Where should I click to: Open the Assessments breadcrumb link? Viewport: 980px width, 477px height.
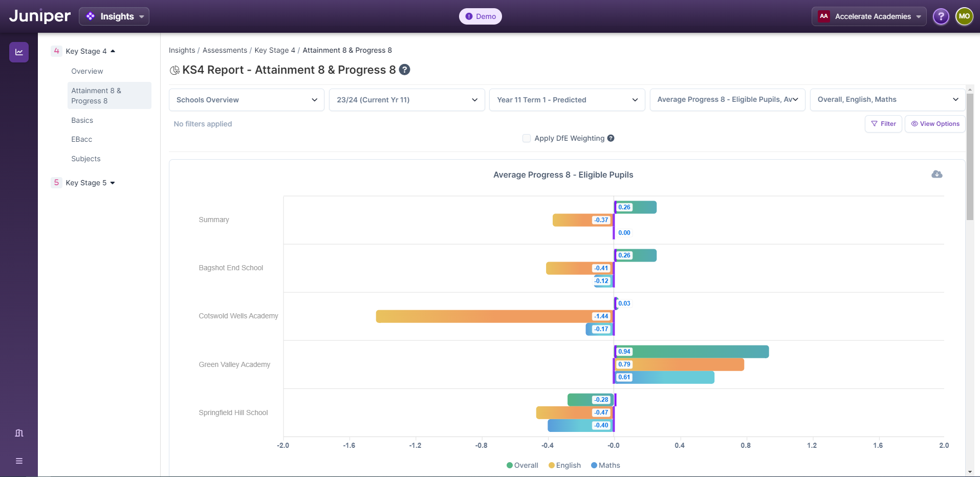pos(225,50)
